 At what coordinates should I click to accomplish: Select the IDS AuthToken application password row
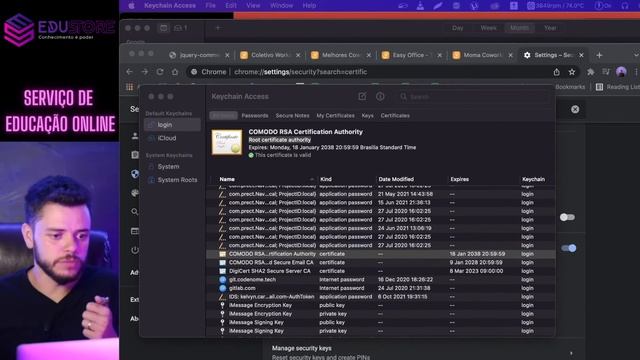380,297
